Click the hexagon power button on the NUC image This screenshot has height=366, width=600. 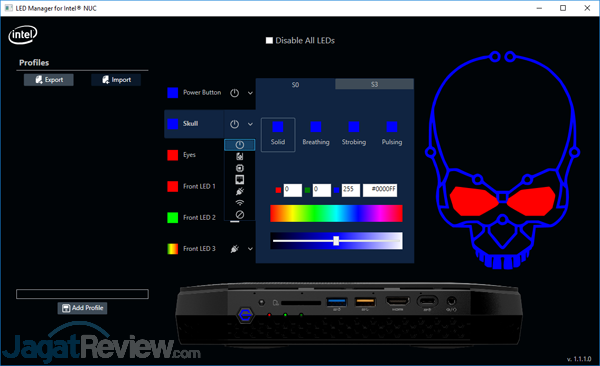245,315
